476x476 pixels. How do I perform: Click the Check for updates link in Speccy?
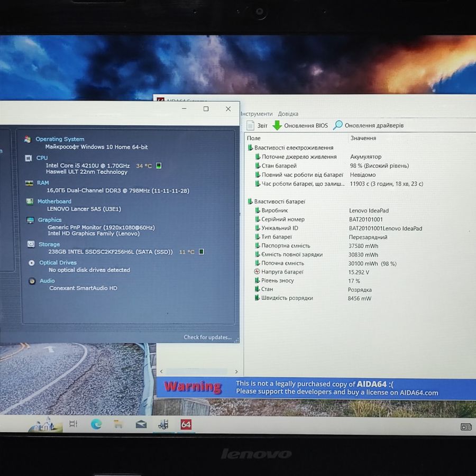207,337
